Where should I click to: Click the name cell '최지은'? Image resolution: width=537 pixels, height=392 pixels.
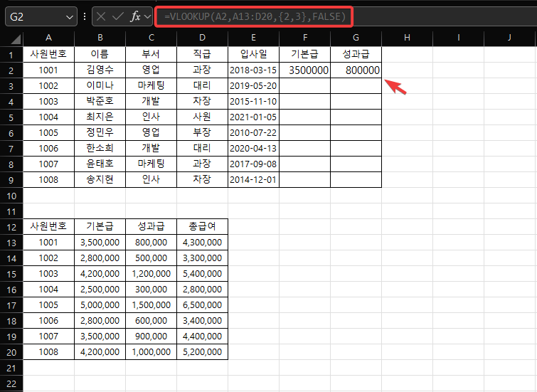[100, 117]
